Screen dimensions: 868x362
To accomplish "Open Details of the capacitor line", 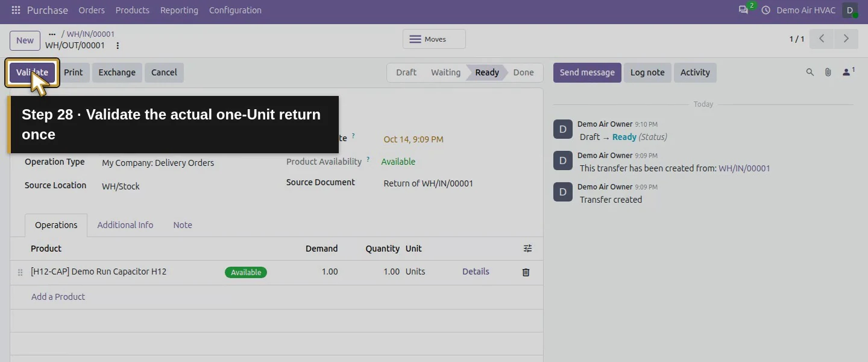I will pos(476,271).
